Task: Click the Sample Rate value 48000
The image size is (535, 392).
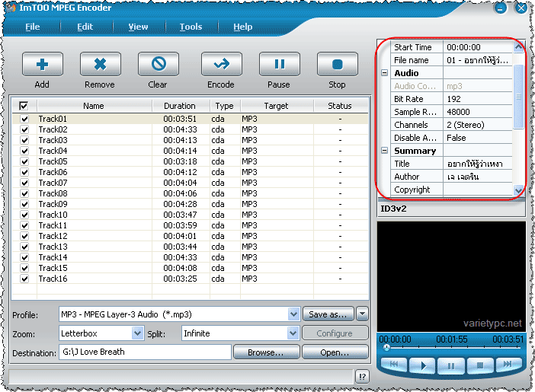Action: 478,112
